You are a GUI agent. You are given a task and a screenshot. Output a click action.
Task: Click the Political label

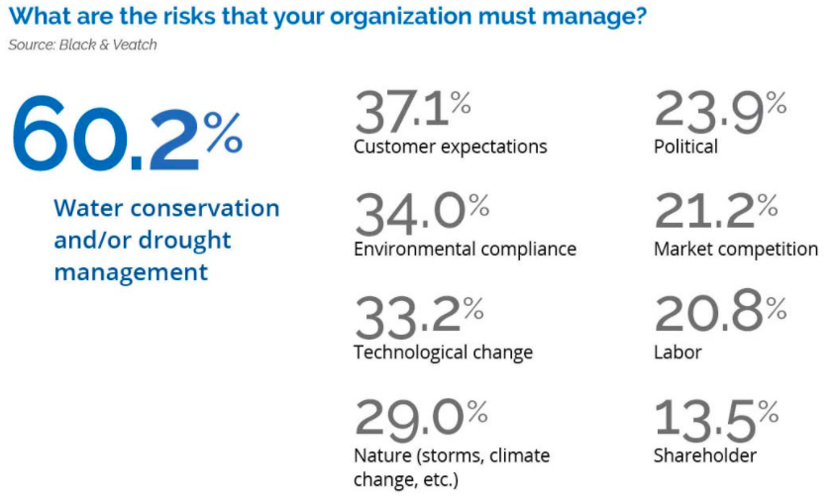pos(685,147)
